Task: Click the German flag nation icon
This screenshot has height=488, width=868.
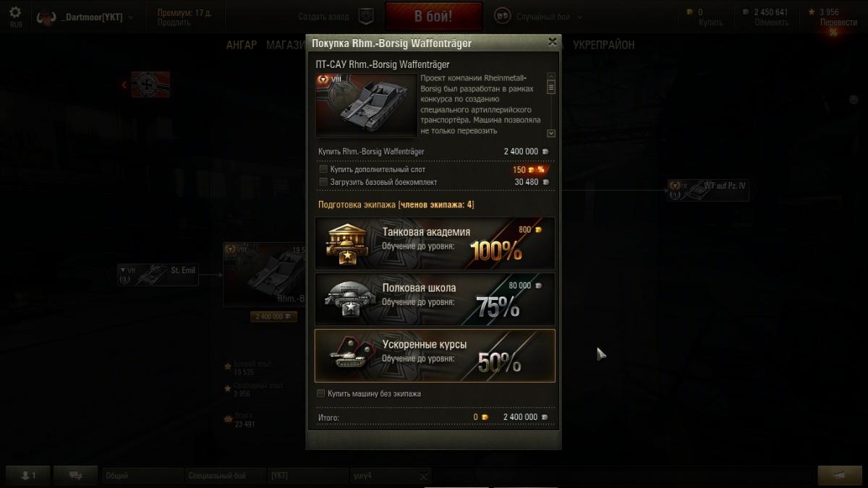Action: [x=151, y=85]
